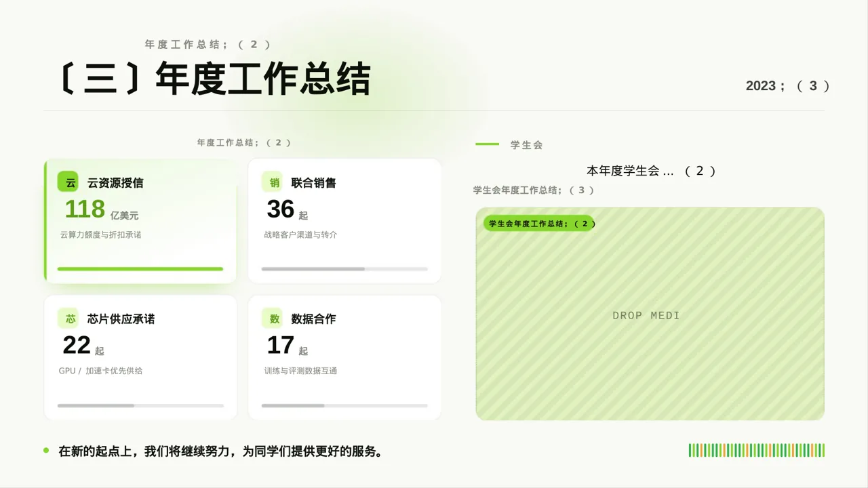Click the 22 起 value
868x488 pixels.
coord(83,346)
